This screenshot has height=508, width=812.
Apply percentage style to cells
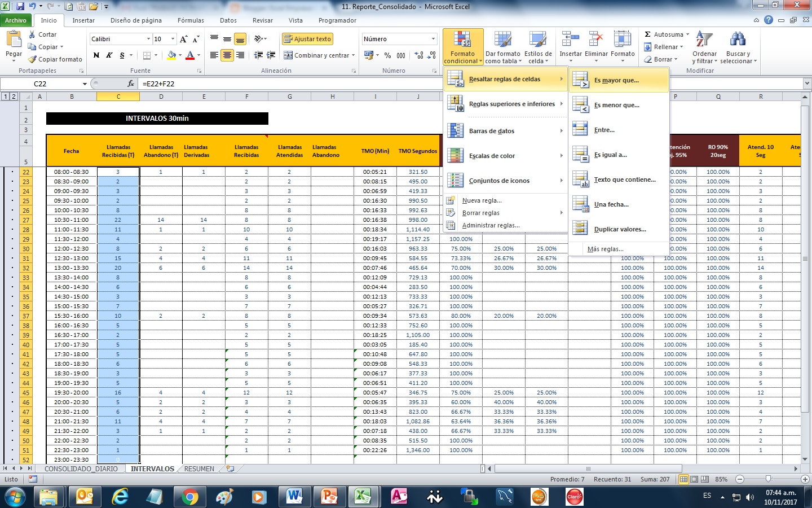[x=386, y=56]
